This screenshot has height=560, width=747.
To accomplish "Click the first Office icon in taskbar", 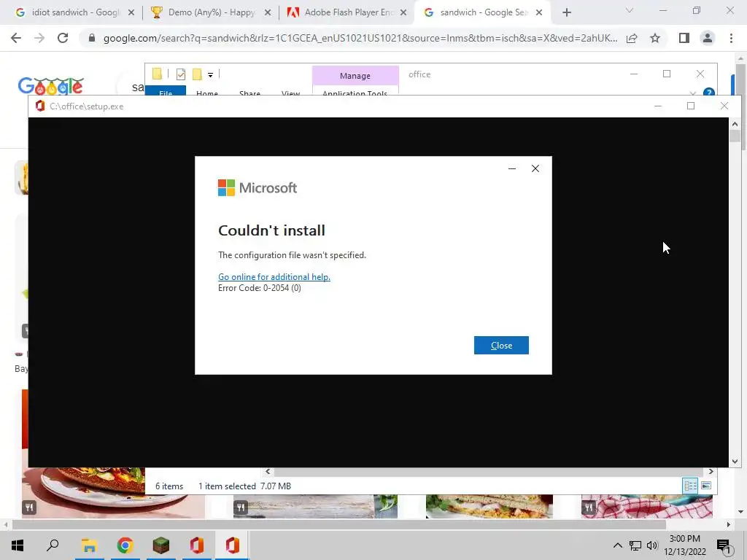I will coord(197,545).
